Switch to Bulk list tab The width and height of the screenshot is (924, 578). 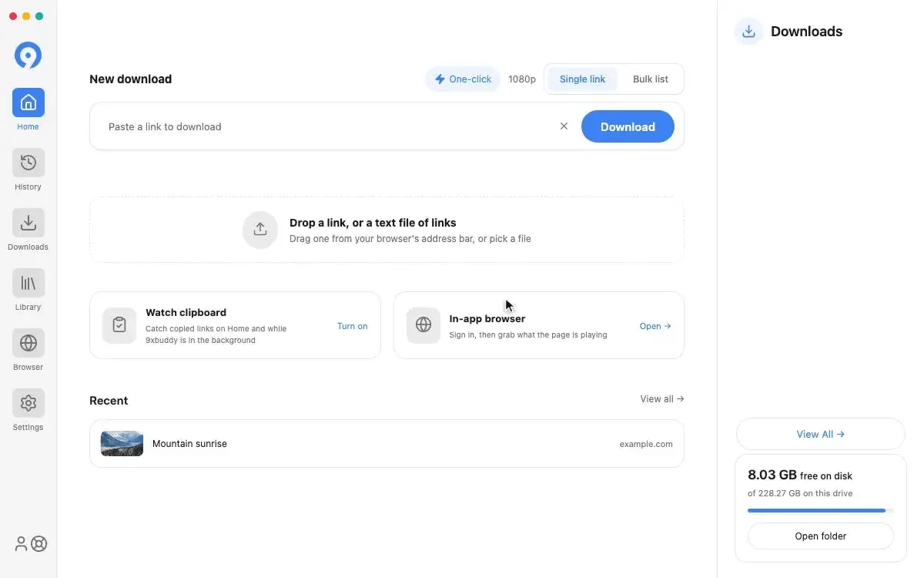click(x=651, y=79)
